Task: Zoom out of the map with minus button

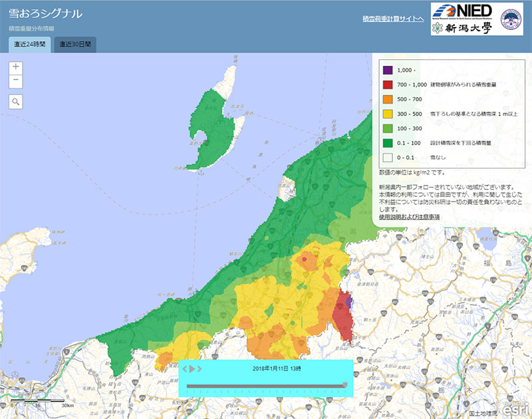Action: pyautogui.click(x=16, y=82)
